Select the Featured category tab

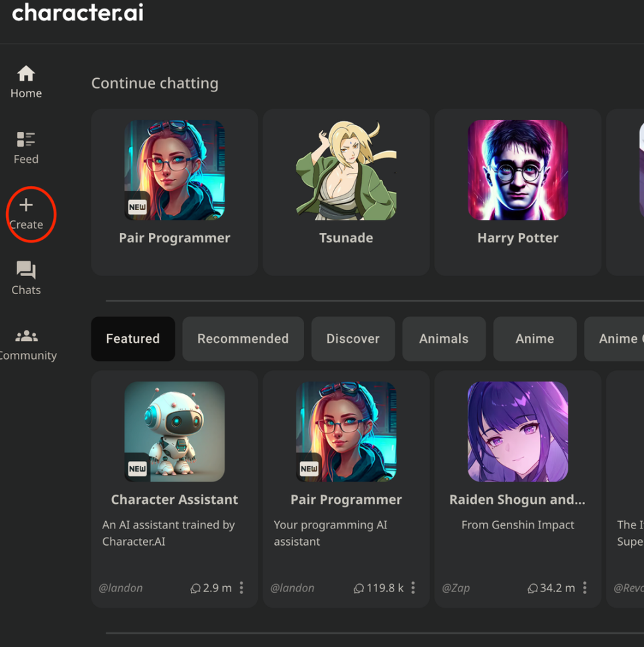pos(133,338)
